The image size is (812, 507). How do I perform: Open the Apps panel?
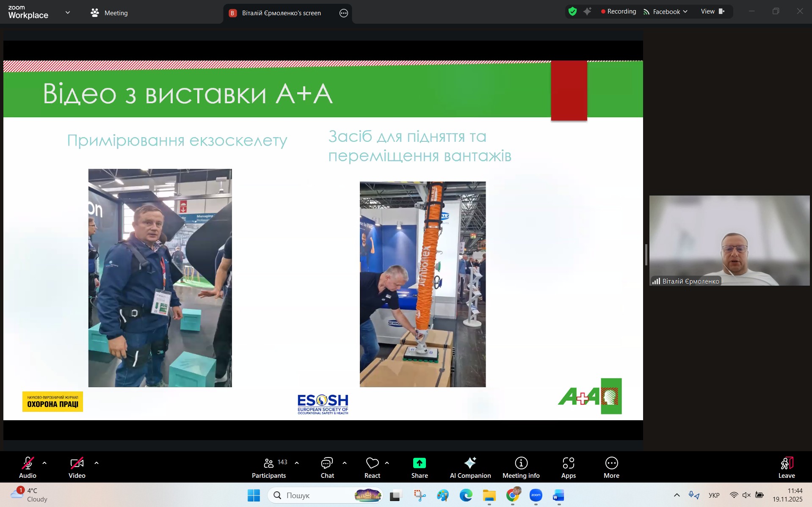(568, 468)
